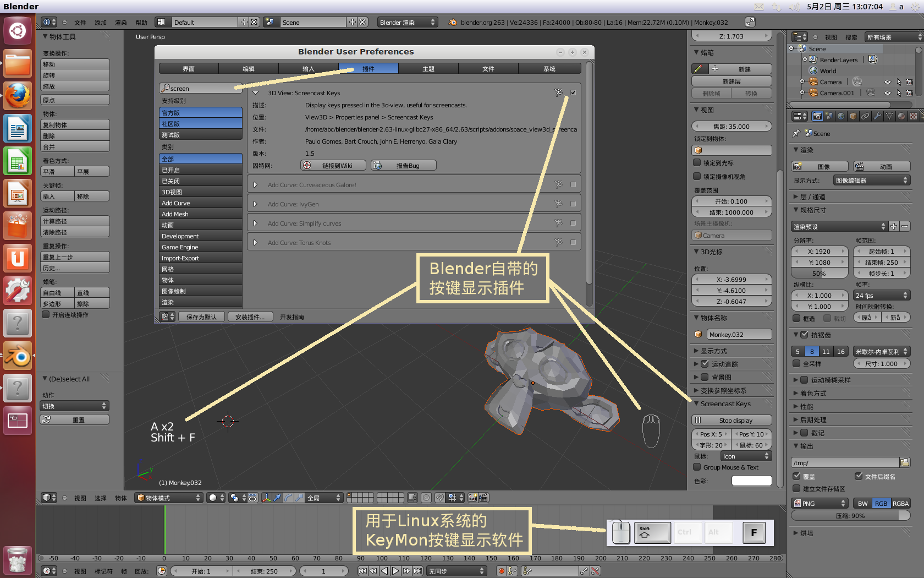Select the translate manipulator arrow icon
The width and height of the screenshot is (924, 578).
pyautogui.click(x=278, y=498)
